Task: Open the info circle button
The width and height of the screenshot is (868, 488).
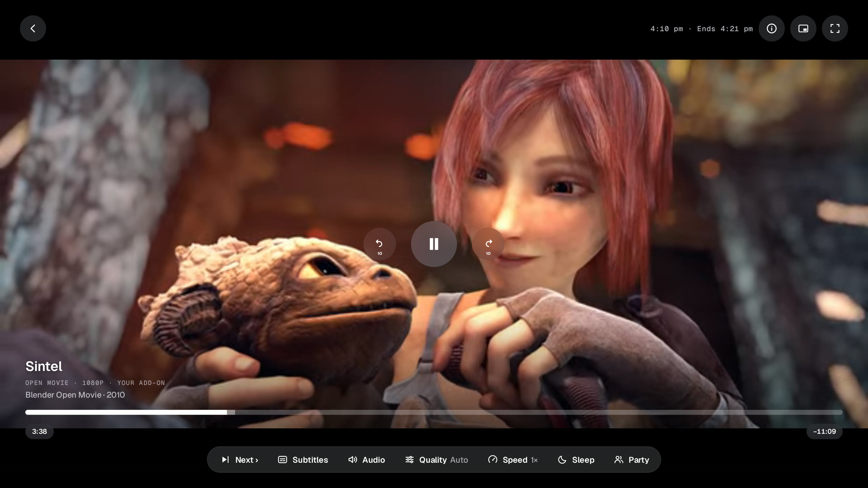Action: tap(771, 29)
